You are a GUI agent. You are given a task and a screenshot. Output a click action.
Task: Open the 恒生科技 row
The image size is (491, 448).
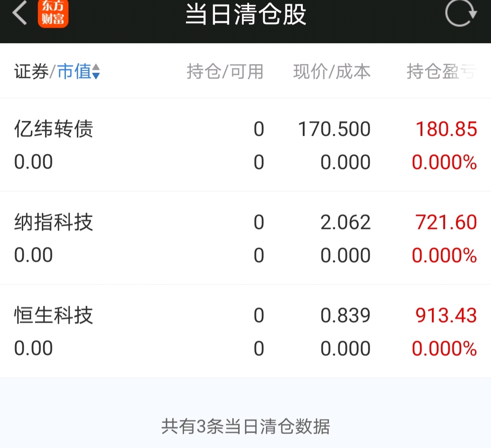[x=245, y=331]
